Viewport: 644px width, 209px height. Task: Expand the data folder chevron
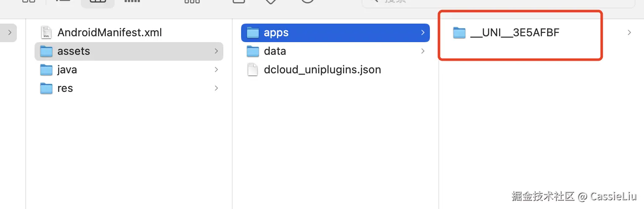(x=423, y=51)
